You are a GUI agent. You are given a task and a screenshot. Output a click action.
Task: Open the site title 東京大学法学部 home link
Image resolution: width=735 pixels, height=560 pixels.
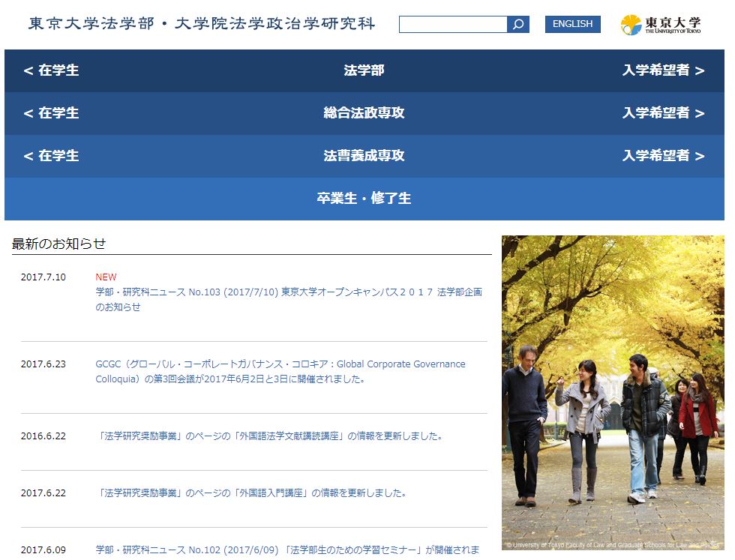click(x=202, y=23)
